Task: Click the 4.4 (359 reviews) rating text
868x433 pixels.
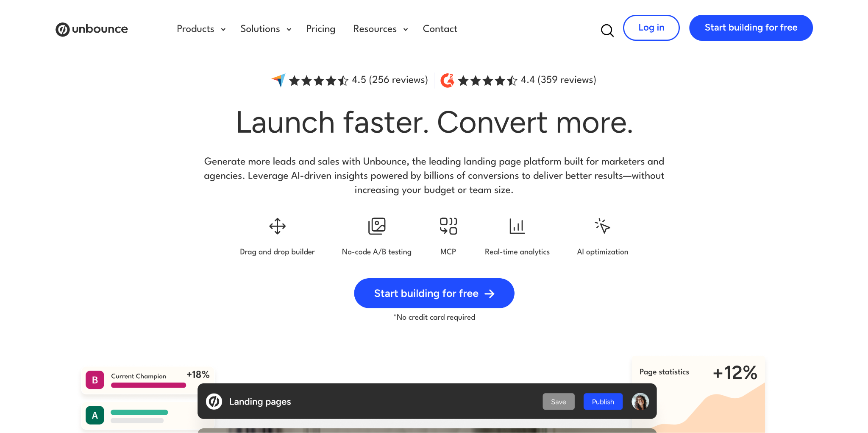Action: point(558,80)
